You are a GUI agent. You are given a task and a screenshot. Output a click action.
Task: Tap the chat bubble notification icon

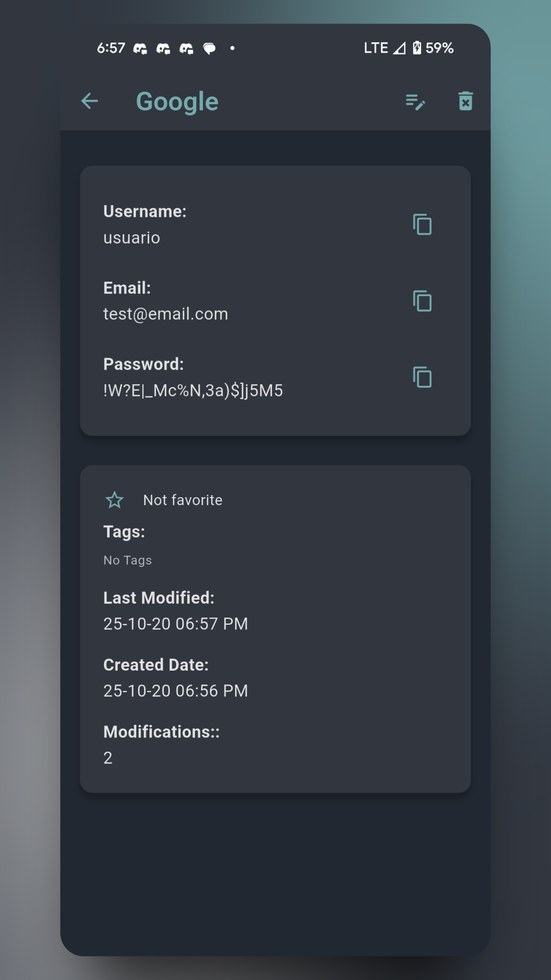click(x=209, y=48)
